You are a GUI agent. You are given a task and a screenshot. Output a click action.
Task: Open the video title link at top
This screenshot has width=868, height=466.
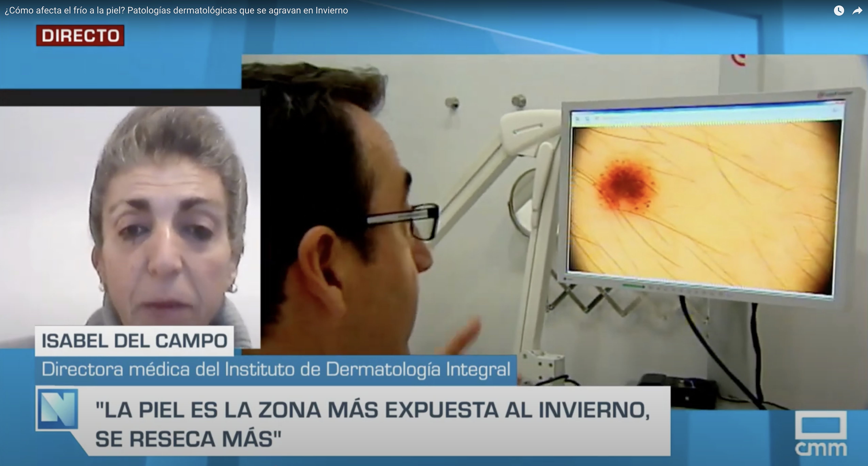[176, 10]
